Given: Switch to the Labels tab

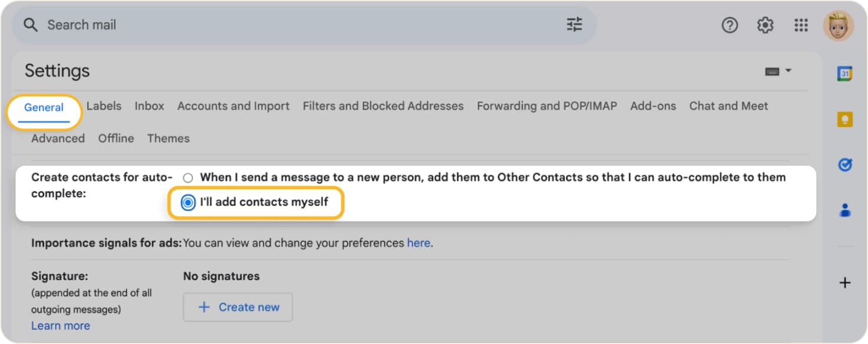Looking at the screenshot, I should [x=104, y=106].
